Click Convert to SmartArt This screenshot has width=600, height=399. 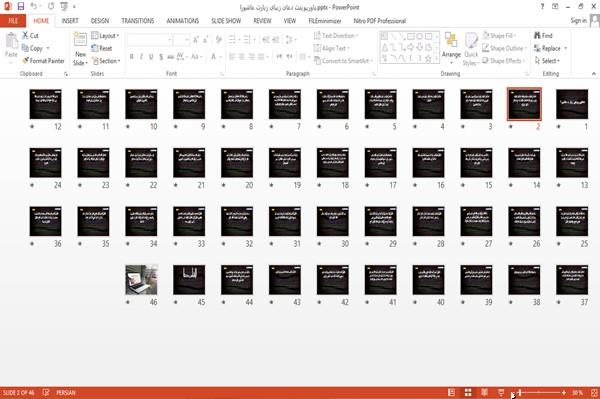tap(343, 61)
